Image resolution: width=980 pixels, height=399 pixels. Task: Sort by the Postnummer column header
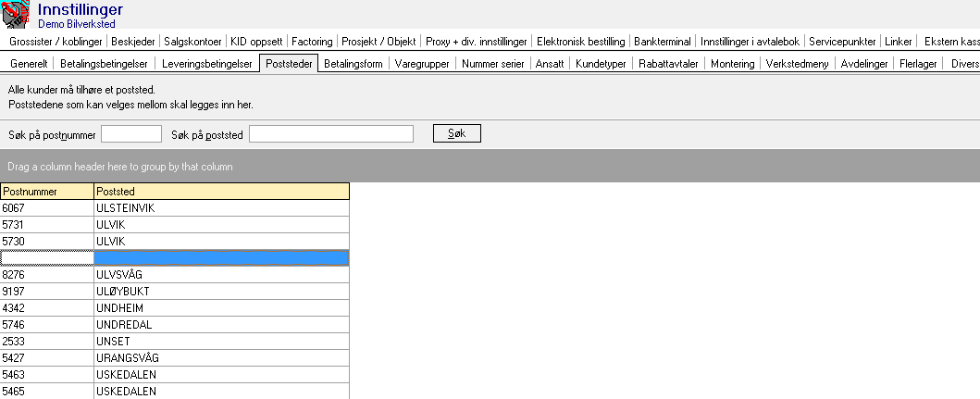(x=47, y=192)
